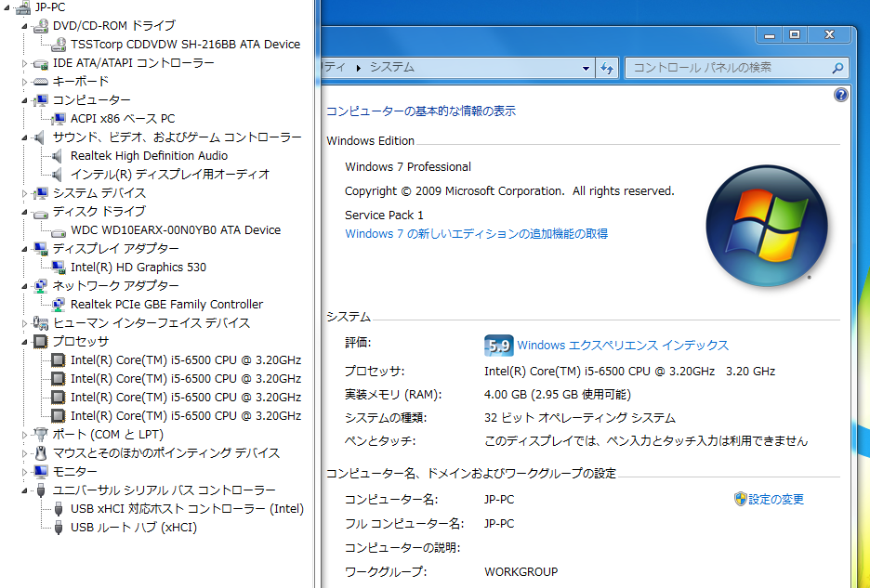Click the コンピューター category icon
This screenshot has height=588, width=870.
point(41,100)
